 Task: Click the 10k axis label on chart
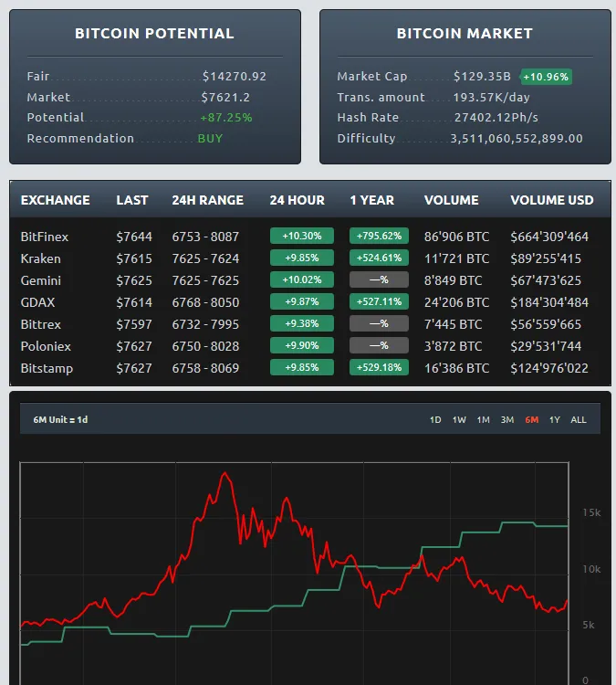pyautogui.click(x=591, y=569)
